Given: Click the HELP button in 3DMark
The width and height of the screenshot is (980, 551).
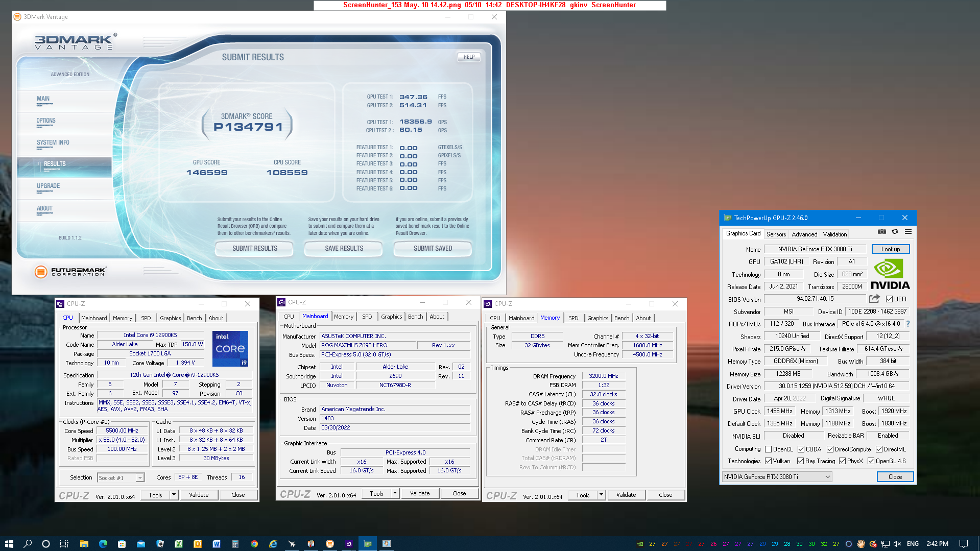Looking at the screenshot, I should (469, 57).
